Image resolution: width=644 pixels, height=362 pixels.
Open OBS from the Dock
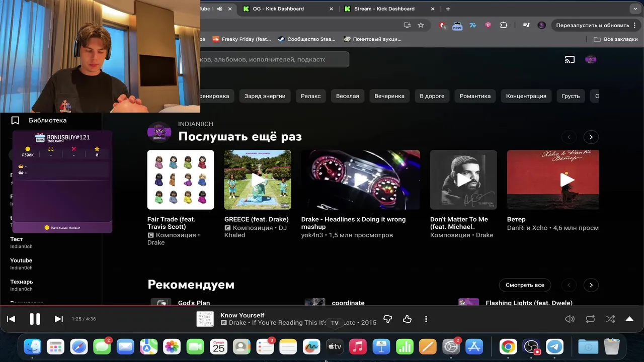coord(531,346)
